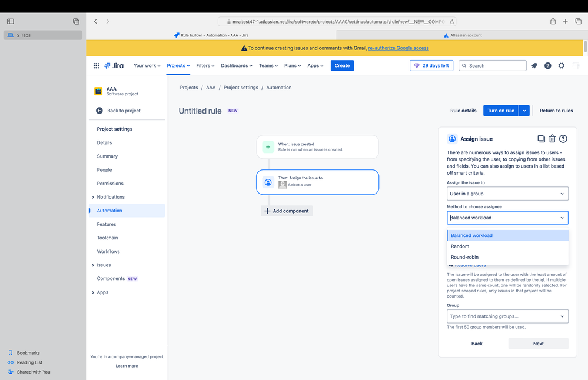Open Safari tab groups icon

click(76, 21)
